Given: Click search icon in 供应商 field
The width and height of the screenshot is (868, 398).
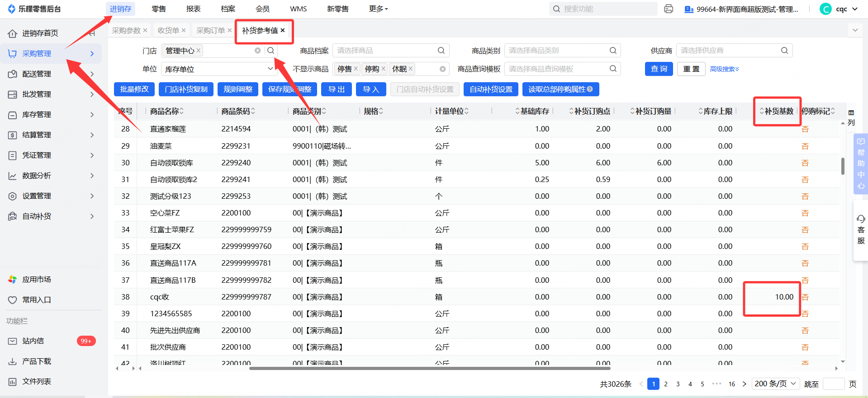Looking at the screenshot, I should 784,51.
